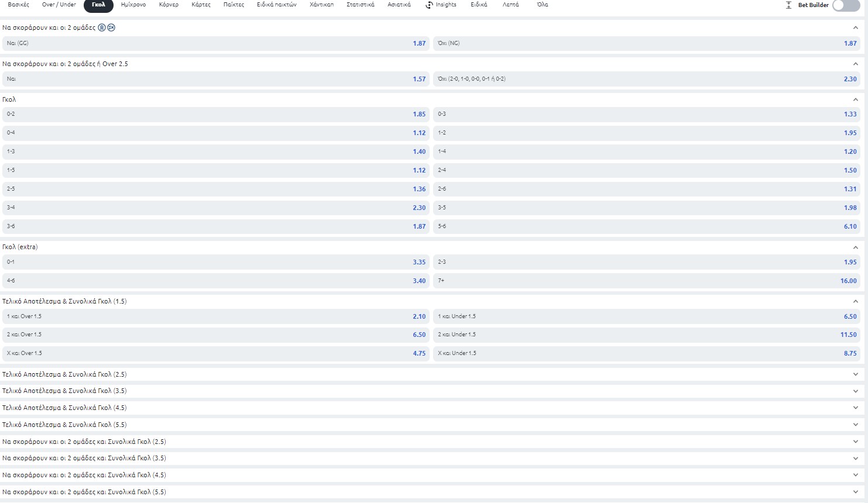Click the second circular icon beside 'Να σκοράρουν και οι 2 ομάδες'

(x=111, y=27)
